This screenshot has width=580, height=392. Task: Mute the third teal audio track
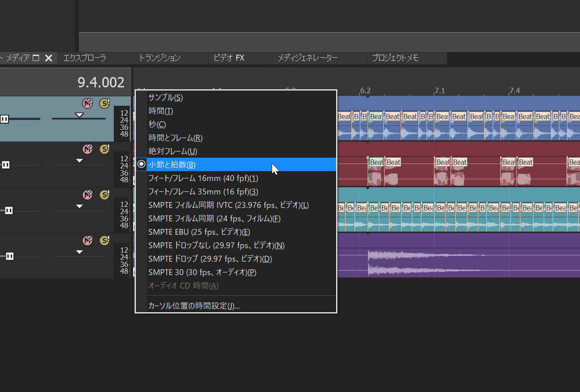click(x=87, y=195)
